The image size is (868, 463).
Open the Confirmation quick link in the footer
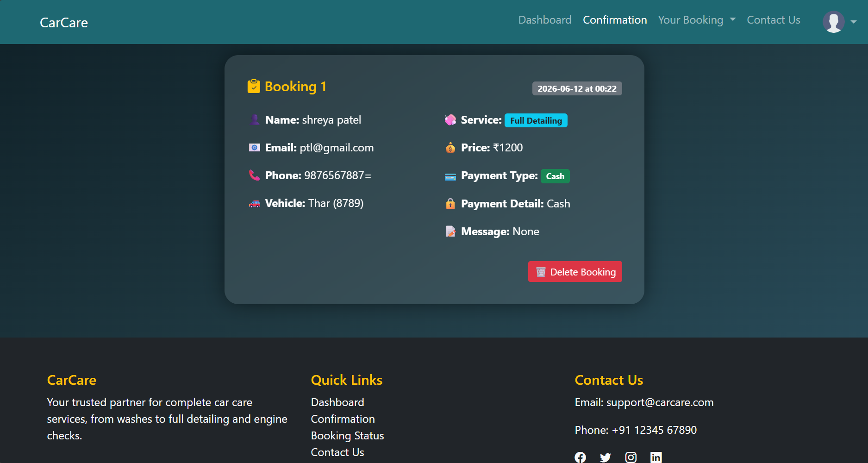tap(343, 419)
